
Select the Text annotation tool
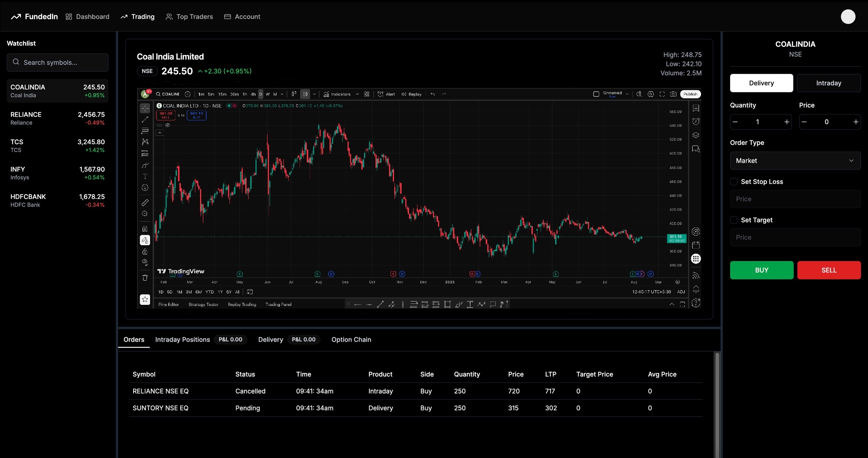[x=145, y=176]
